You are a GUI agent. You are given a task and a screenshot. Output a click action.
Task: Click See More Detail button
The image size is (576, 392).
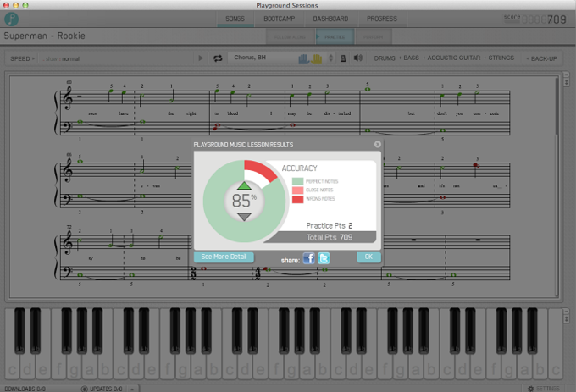tap(224, 257)
